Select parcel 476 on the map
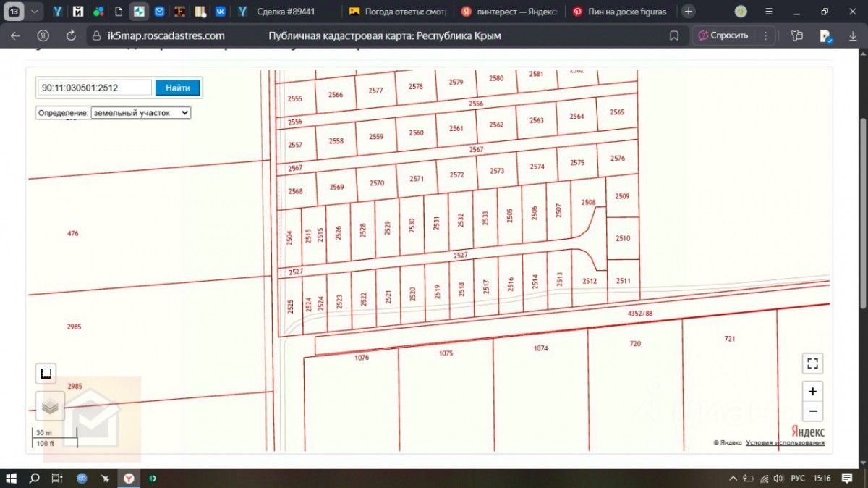The width and height of the screenshot is (868, 488). click(x=72, y=234)
